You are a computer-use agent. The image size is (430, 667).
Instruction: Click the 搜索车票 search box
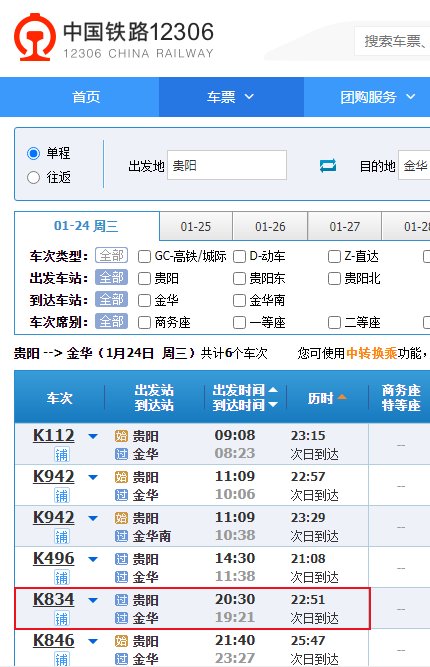coord(392,41)
